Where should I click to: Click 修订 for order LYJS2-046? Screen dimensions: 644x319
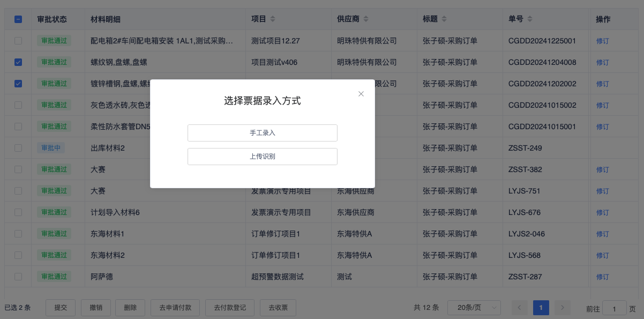tap(603, 234)
